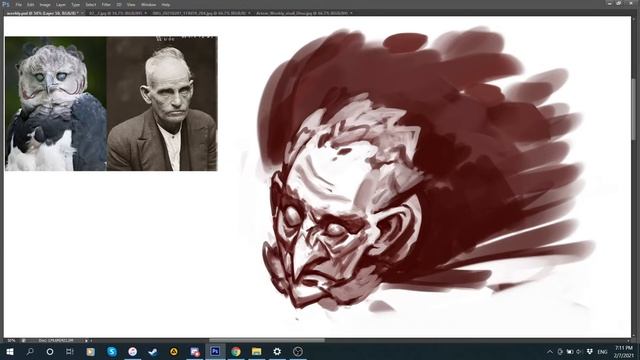
Task: Open the Image menu
Action: (45, 5)
